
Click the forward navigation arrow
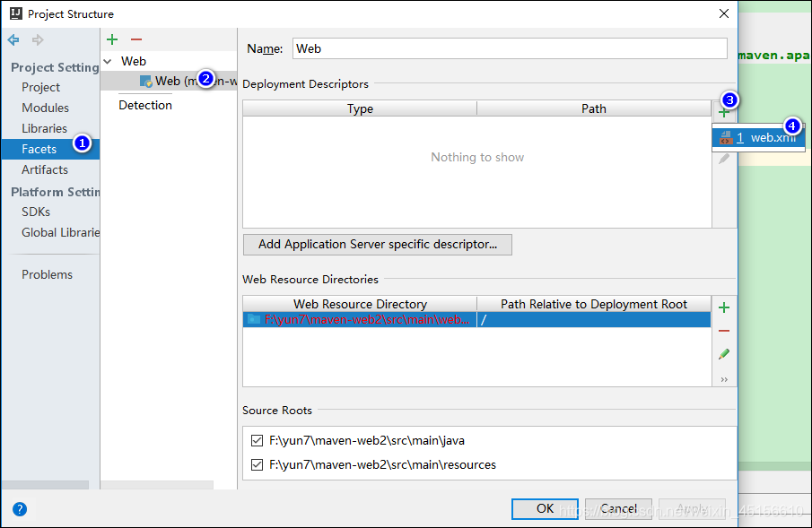(x=38, y=39)
